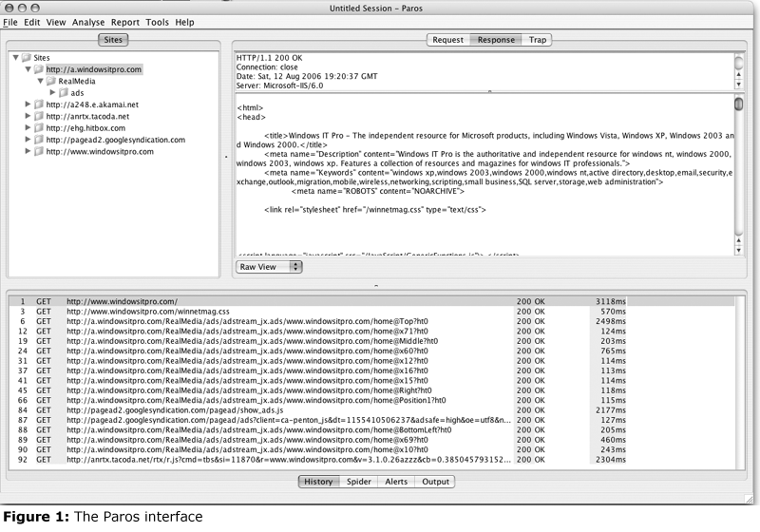The image size is (760, 532).
Task: Open the Edit menu
Action: pos(32,22)
